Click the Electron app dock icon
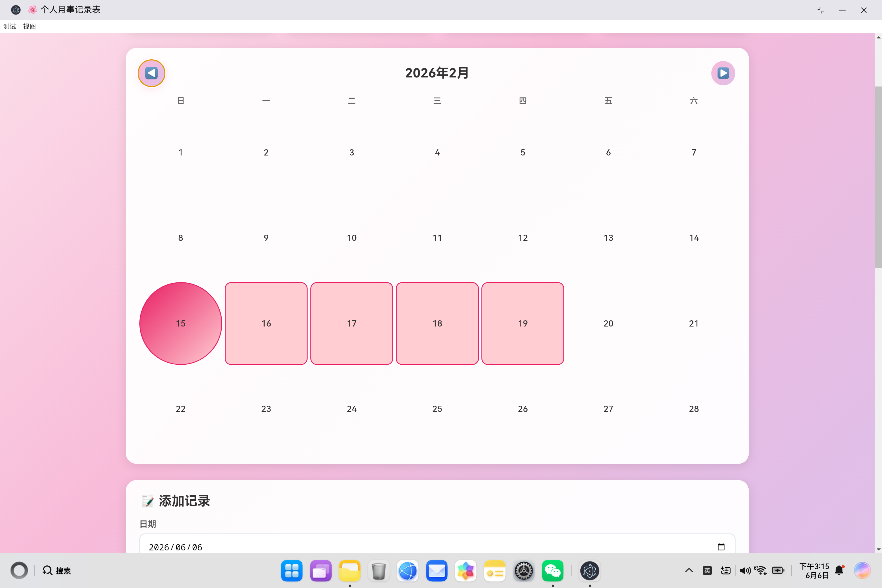The width and height of the screenshot is (882, 588). [x=589, y=570]
